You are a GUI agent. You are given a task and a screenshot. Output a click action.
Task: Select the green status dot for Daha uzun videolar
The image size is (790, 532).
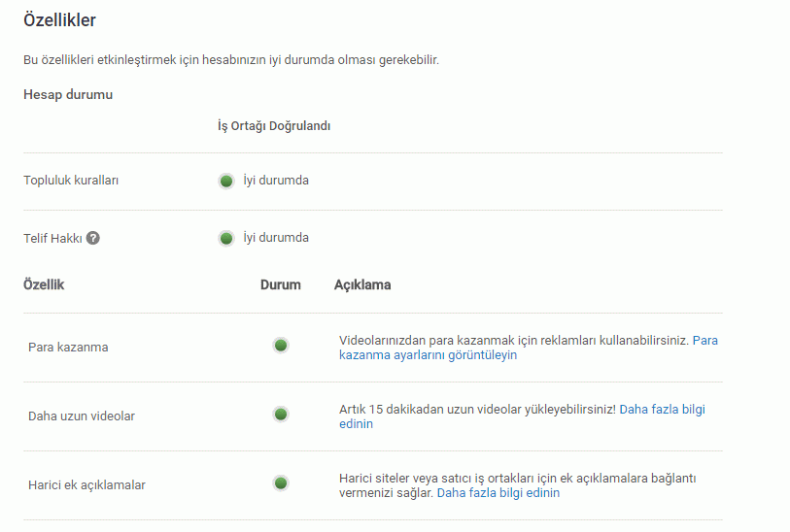coord(281,415)
